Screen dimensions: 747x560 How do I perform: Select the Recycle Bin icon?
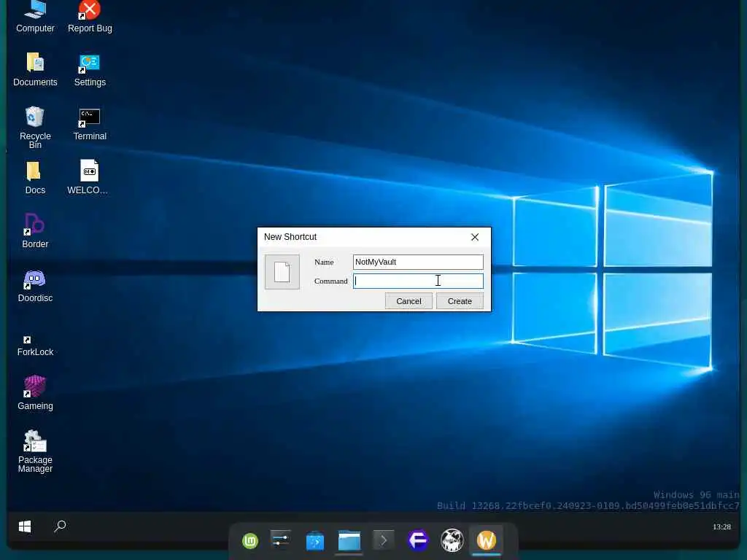click(35, 127)
